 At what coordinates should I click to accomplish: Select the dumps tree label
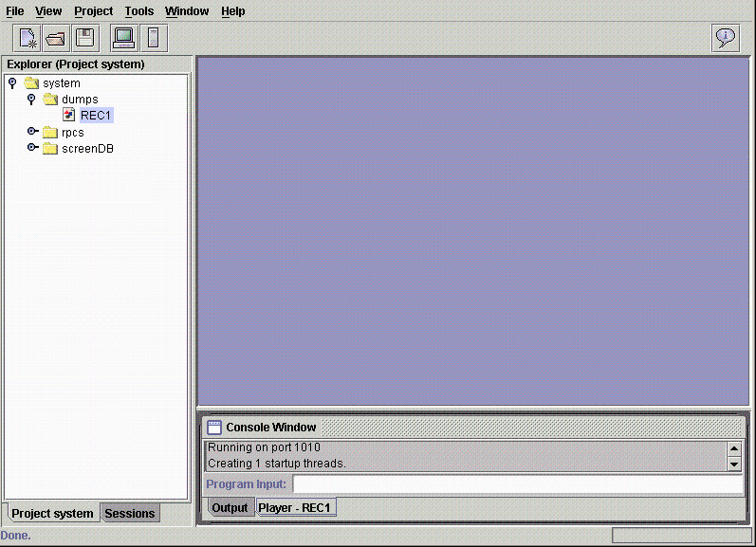point(80,100)
